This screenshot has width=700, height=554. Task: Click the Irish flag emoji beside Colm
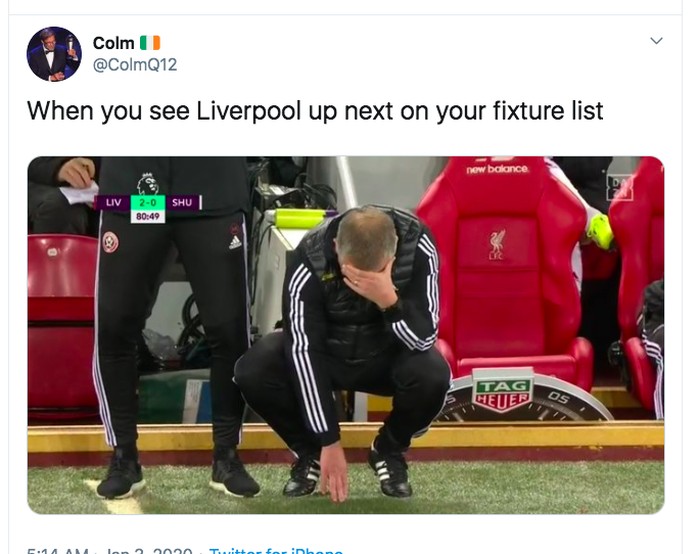point(150,43)
